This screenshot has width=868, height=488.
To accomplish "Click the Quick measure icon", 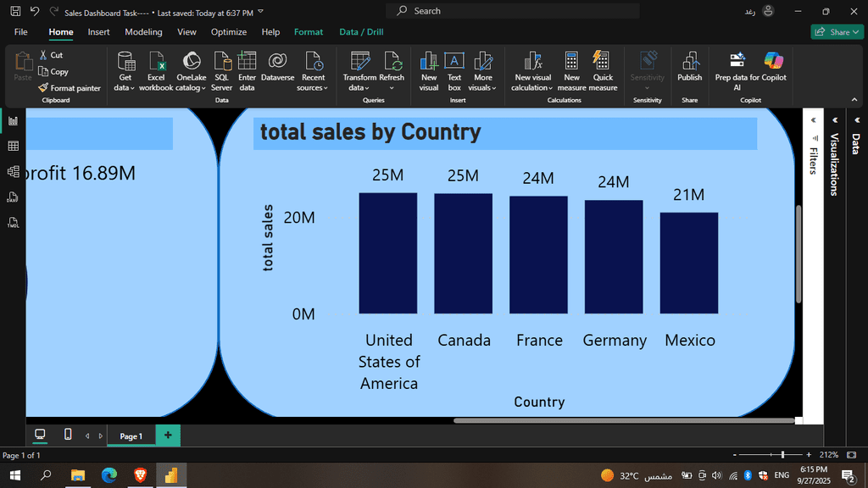I will point(603,62).
